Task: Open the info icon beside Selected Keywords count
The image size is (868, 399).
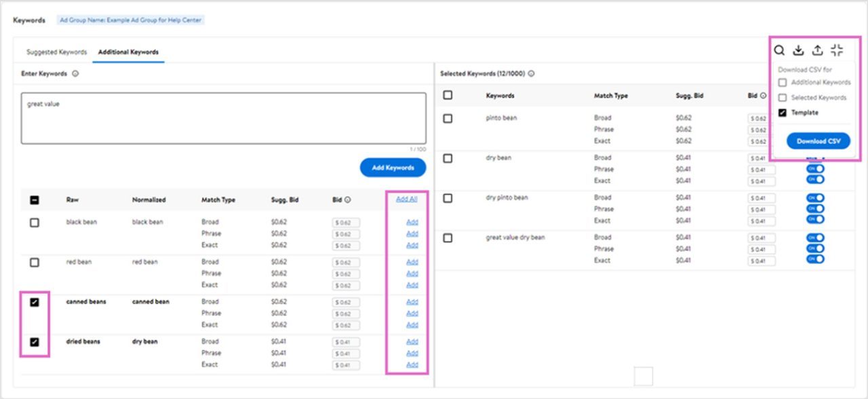Action: [x=530, y=73]
